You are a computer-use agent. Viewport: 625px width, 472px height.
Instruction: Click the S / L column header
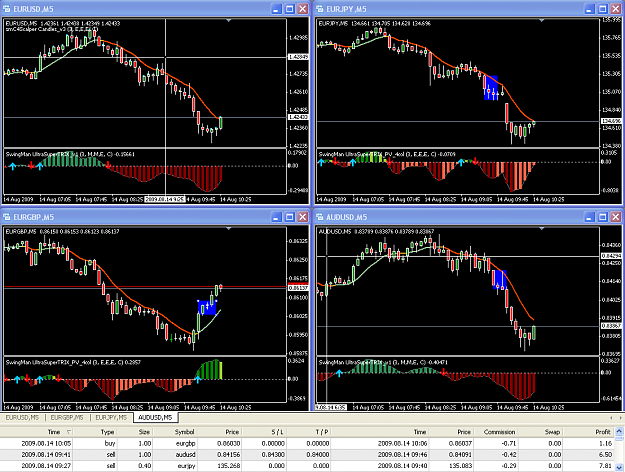click(x=264, y=432)
